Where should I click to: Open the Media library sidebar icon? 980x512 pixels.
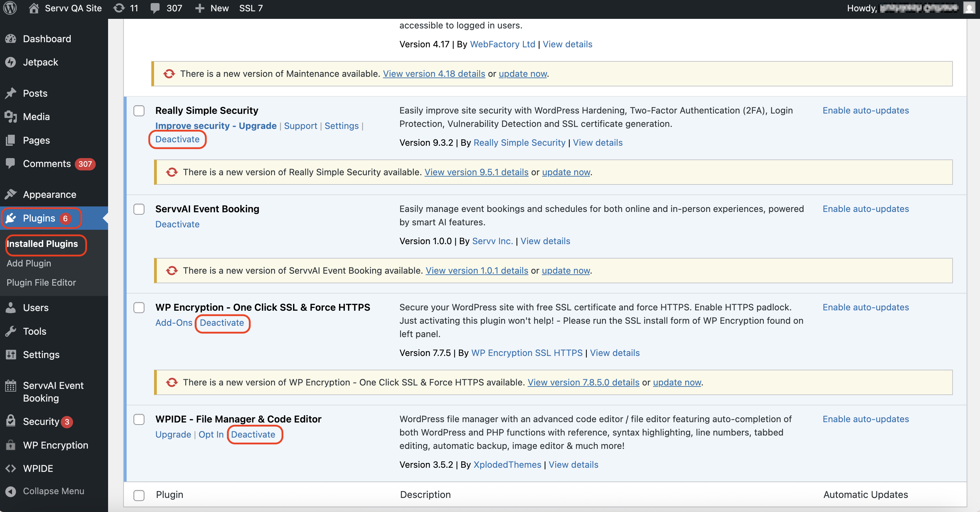tap(11, 117)
